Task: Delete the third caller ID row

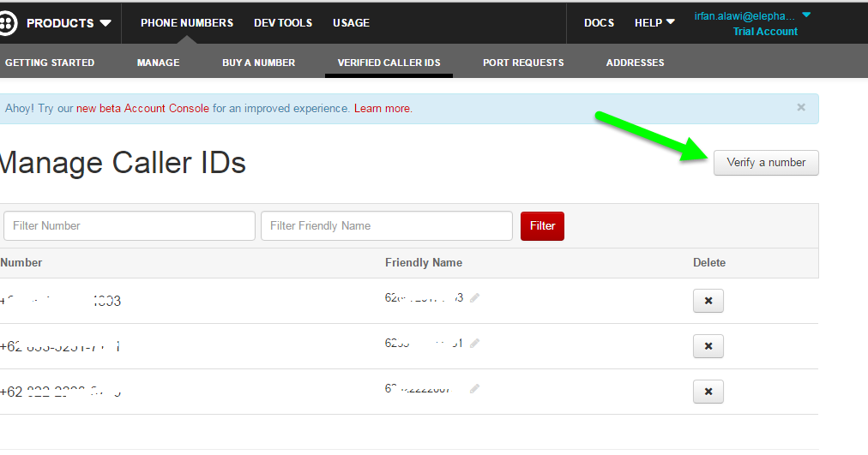Action: point(708,392)
